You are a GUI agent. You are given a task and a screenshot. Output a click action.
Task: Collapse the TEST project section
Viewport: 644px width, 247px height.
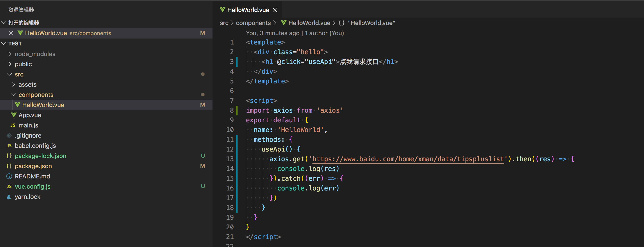(4, 44)
